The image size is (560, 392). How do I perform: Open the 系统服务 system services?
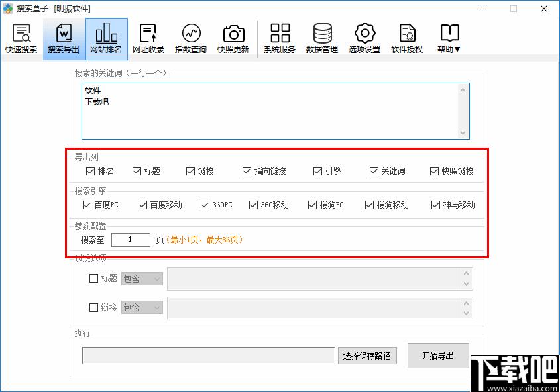(280, 39)
